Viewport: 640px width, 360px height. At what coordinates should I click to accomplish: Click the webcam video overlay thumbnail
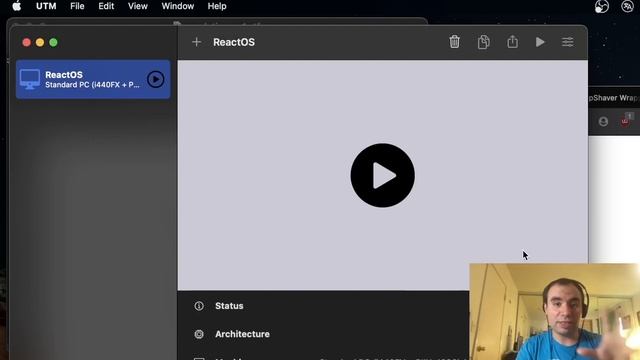pos(555,311)
